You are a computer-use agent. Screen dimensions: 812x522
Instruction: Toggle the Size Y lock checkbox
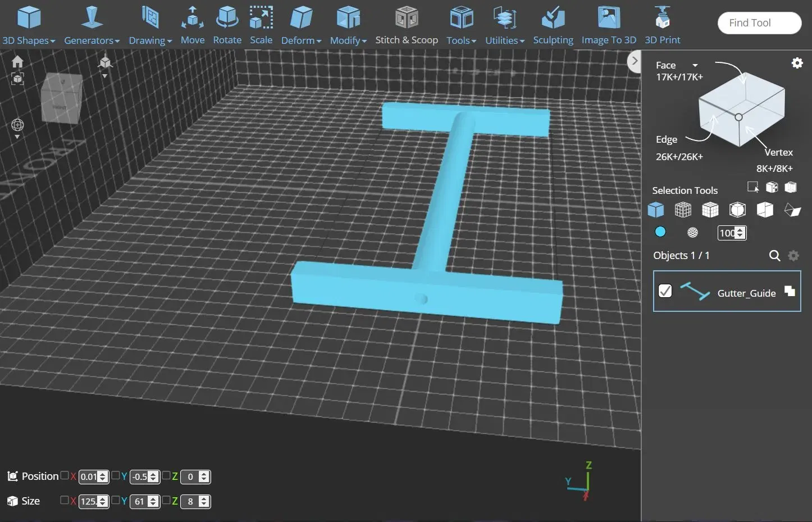[x=116, y=500]
